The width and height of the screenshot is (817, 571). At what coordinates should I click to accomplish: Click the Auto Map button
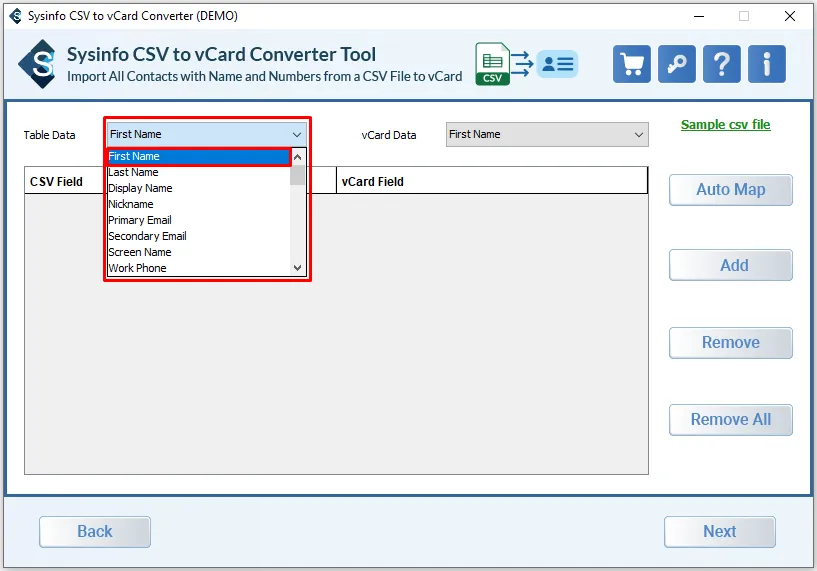[731, 190]
